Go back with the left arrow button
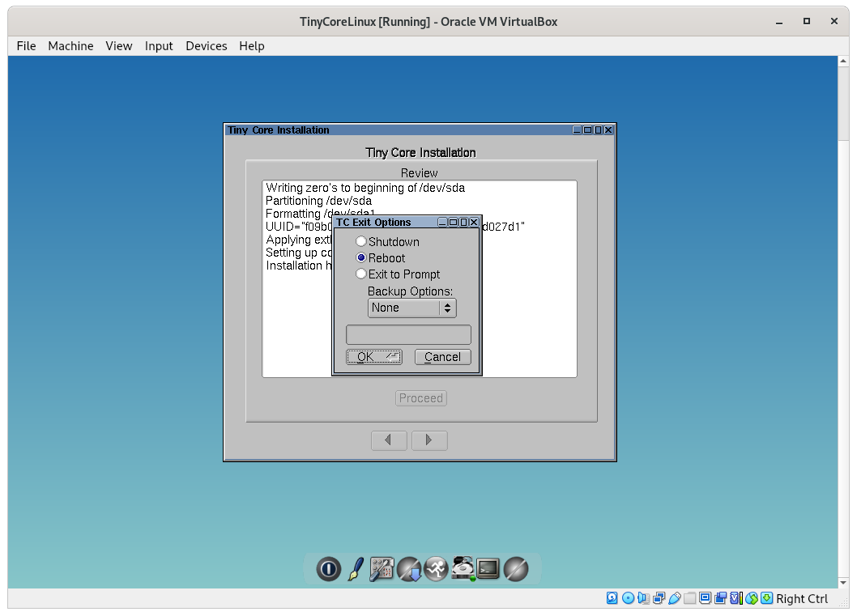The image size is (857, 616). (389, 440)
